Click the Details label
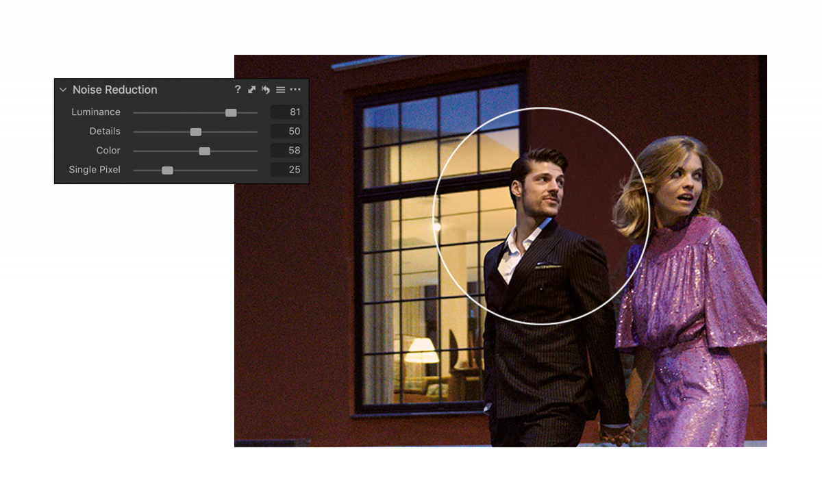 [x=105, y=131]
